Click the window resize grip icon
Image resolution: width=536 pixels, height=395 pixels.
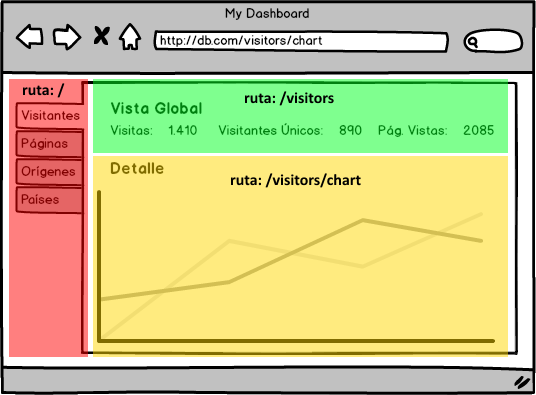pos(522,382)
